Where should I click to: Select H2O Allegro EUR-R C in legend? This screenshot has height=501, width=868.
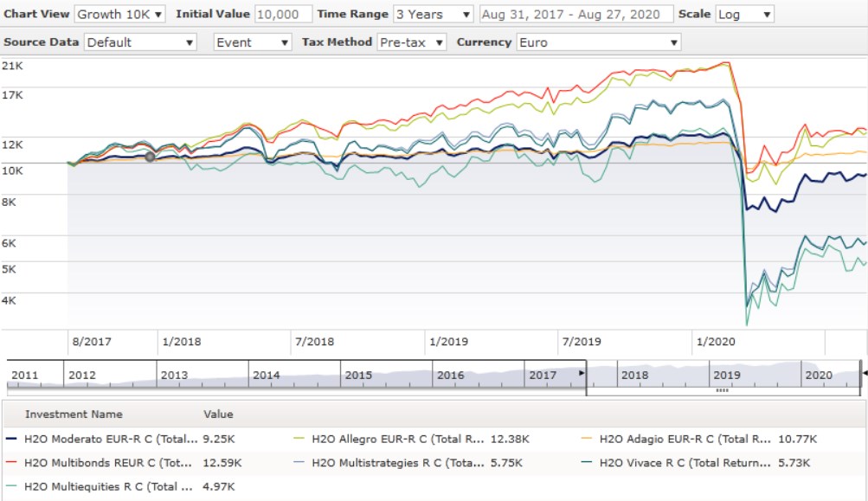click(397, 439)
